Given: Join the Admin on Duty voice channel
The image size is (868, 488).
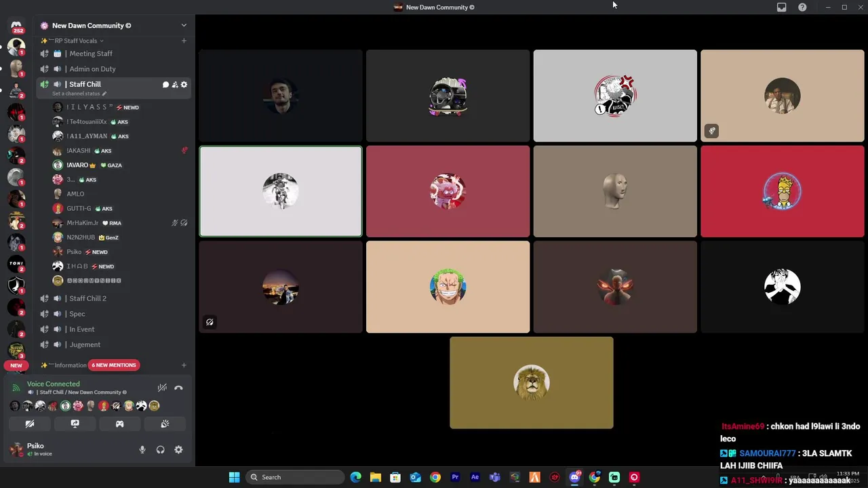Looking at the screenshot, I should (113, 69).
